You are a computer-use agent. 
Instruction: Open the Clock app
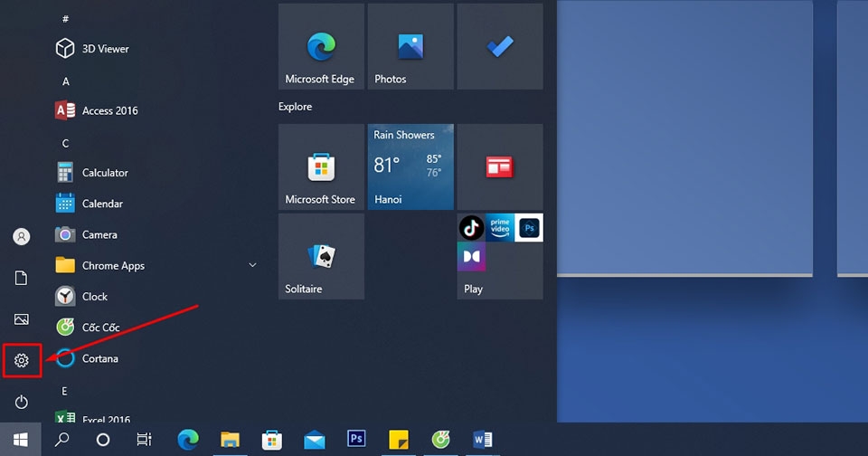82,297
